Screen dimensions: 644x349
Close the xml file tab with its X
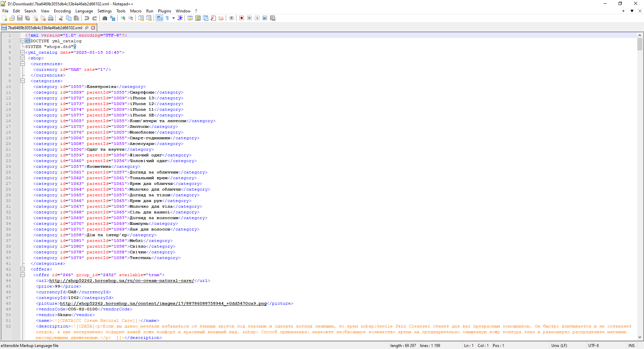(x=93, y=28)
